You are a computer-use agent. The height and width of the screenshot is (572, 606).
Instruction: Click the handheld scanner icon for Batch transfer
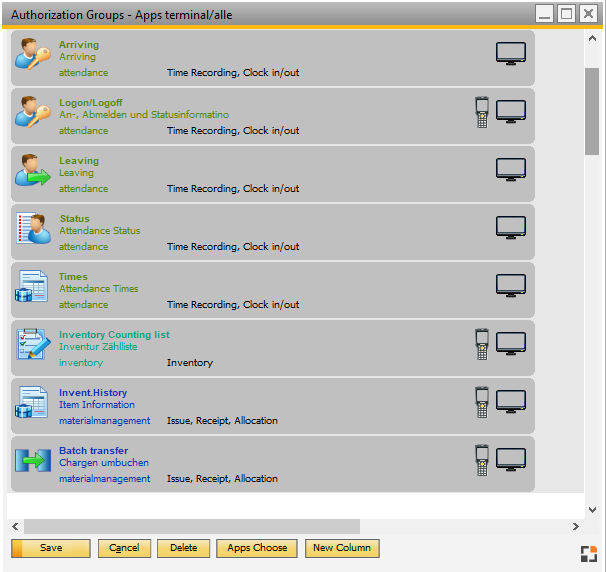482,460
